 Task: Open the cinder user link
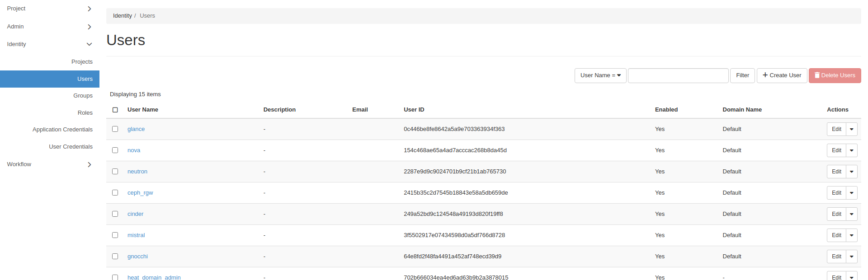pyautogui.click(x=135, y=214)
